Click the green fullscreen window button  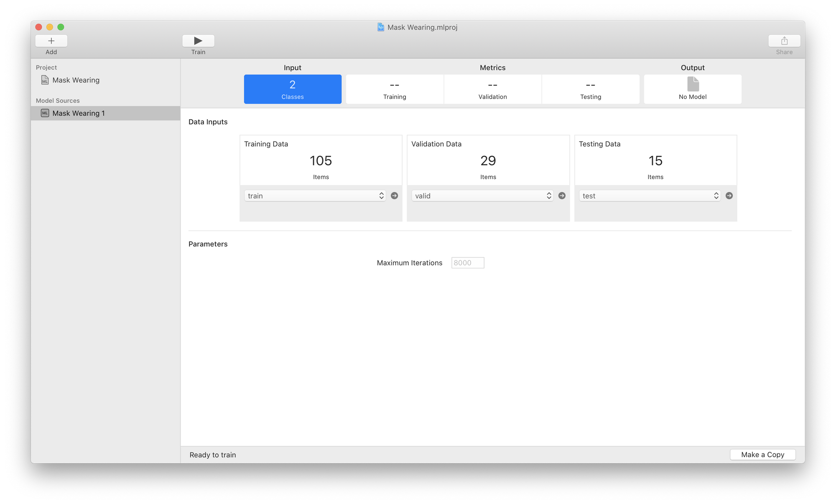[61, 27]
